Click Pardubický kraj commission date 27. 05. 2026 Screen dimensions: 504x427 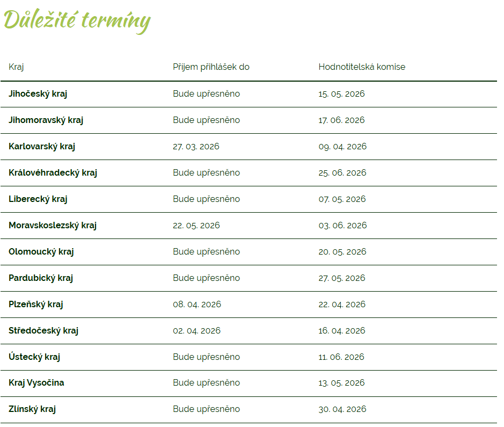[342, 278]
